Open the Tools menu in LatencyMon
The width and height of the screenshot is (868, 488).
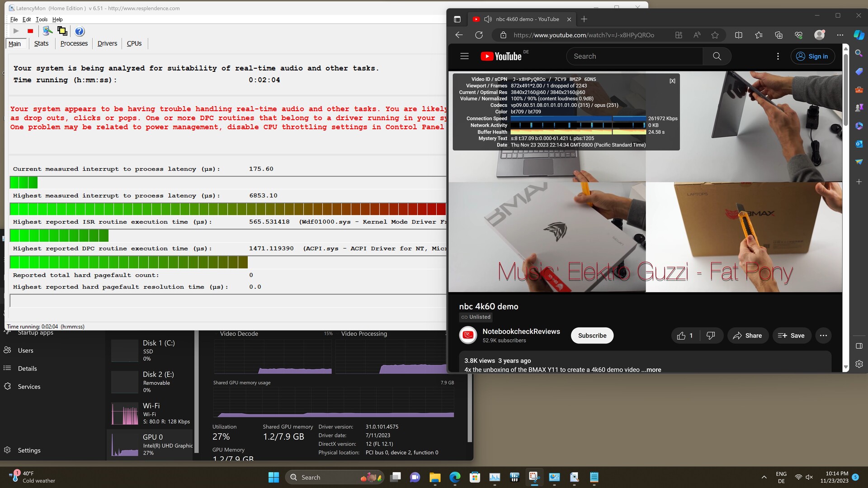[x=42, y=19]
